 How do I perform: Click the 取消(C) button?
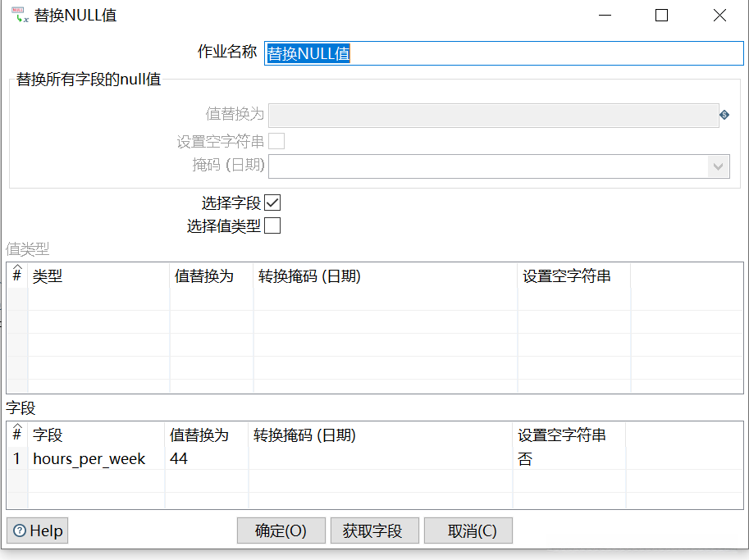[468, 530]
